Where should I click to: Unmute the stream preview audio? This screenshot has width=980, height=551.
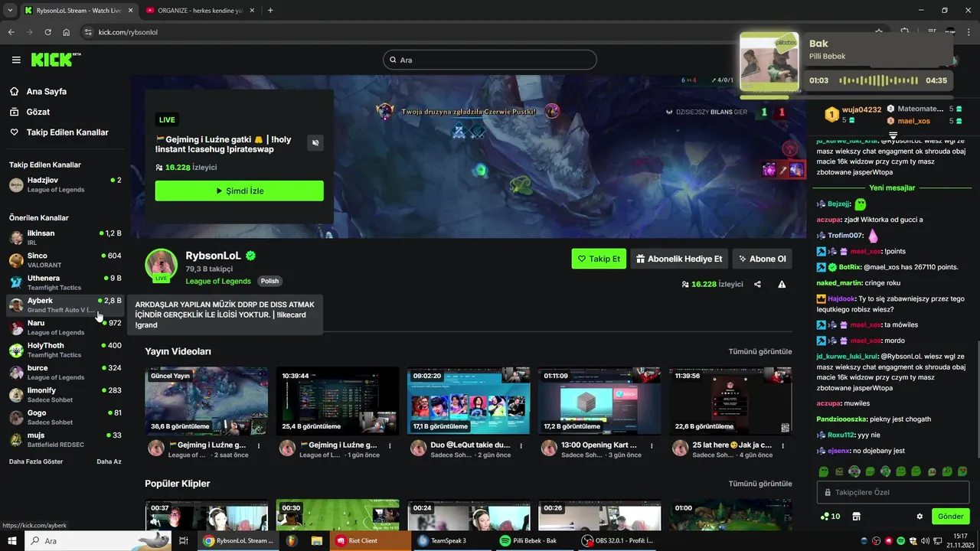click(315, 142)
